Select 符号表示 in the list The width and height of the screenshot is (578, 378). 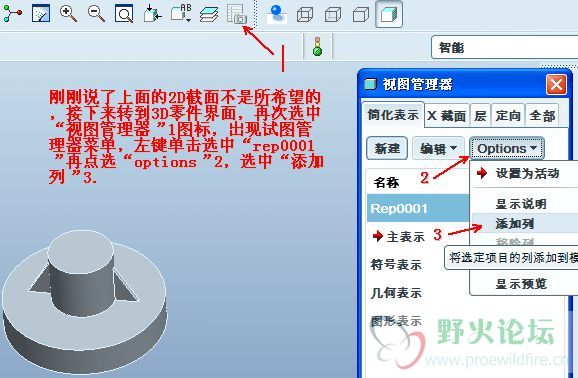click(396, 265)
